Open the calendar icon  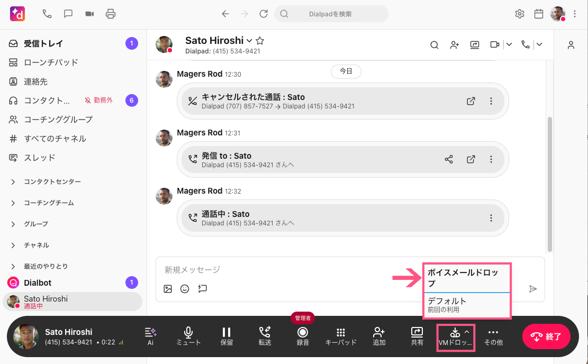tap(539, 14)
